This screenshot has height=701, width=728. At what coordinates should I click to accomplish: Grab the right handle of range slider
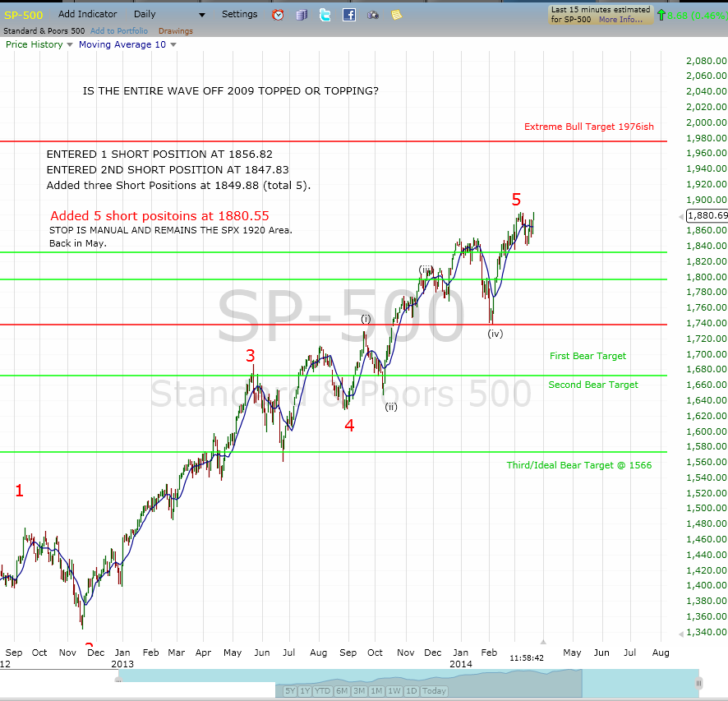point(698,683)
